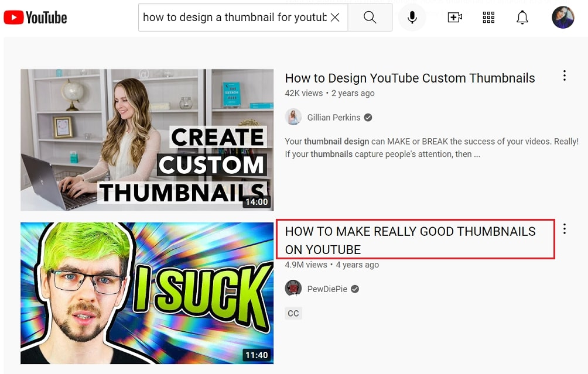Open the Create Custom Thumbnails video thumbnail

(147, 140)
